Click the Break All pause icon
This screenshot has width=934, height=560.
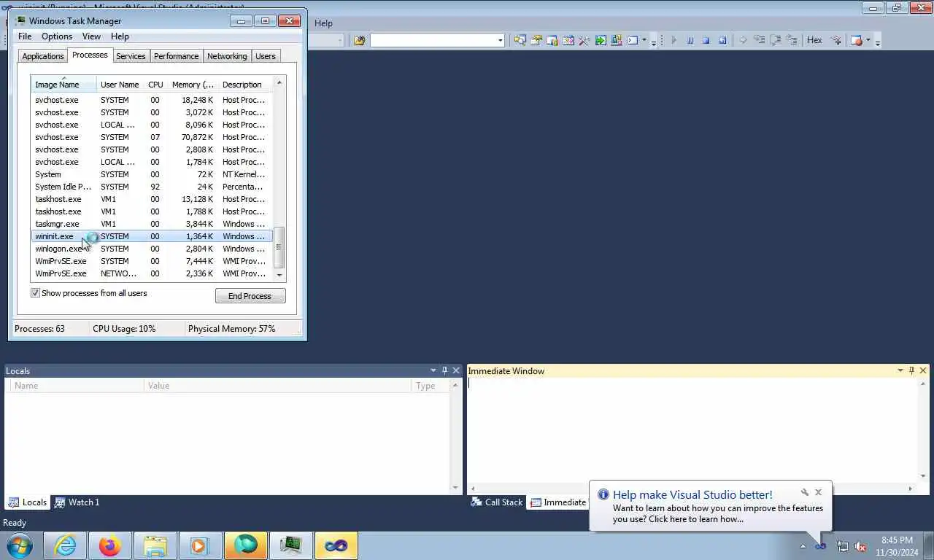[x=690, y=40]
